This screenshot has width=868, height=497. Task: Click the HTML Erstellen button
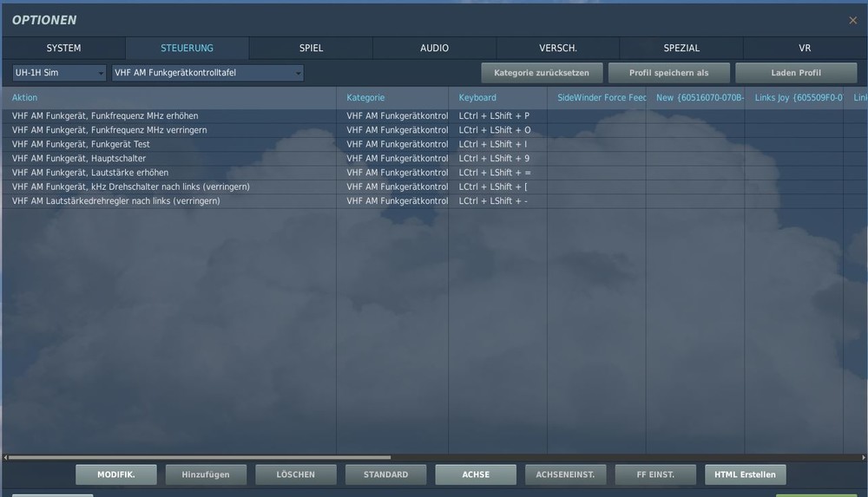(745, 474)
